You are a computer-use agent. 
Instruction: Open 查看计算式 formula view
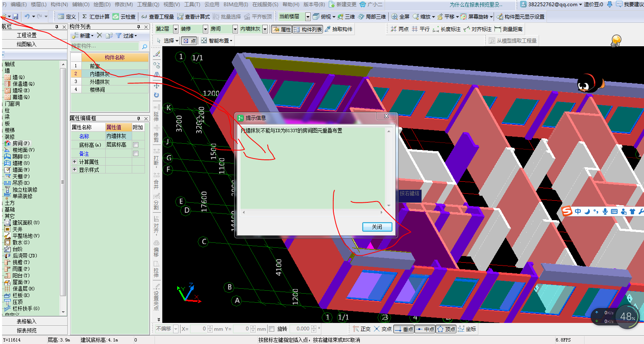(x=193, y=17)
